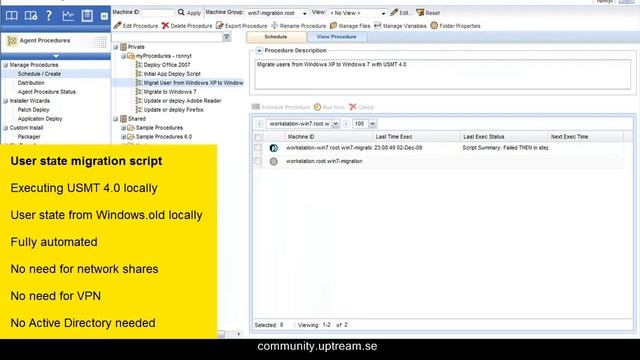Viewport: 640px width, 360px height.
Task: Open Application Deploy menu item
Action: pos(40,119)
